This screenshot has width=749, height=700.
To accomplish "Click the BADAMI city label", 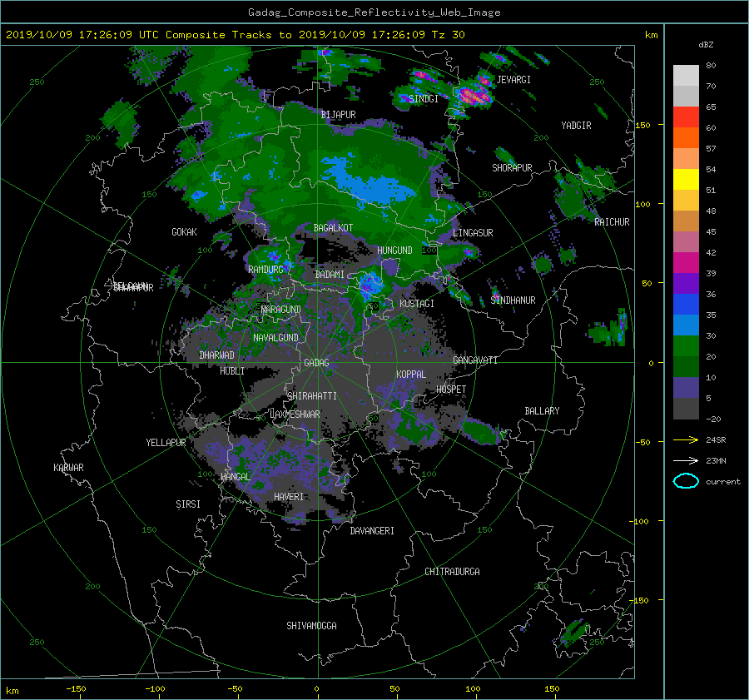I will [330, 275].
